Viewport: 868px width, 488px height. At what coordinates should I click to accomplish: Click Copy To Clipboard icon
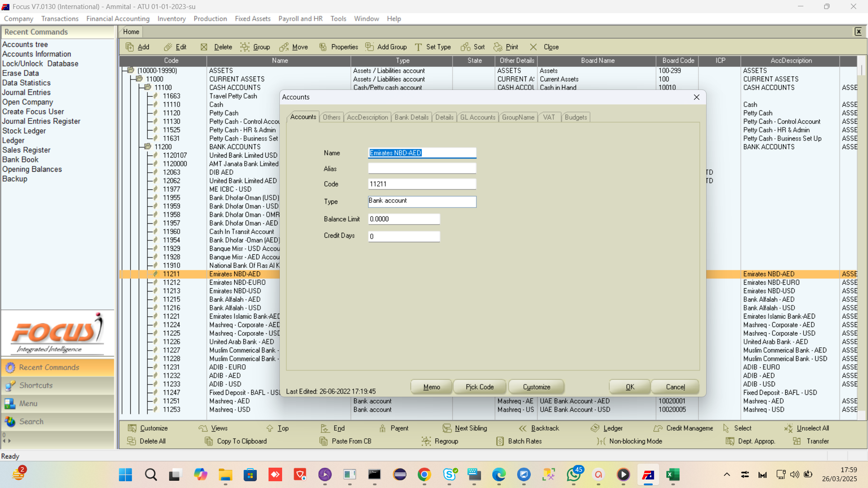pos(209,441)
